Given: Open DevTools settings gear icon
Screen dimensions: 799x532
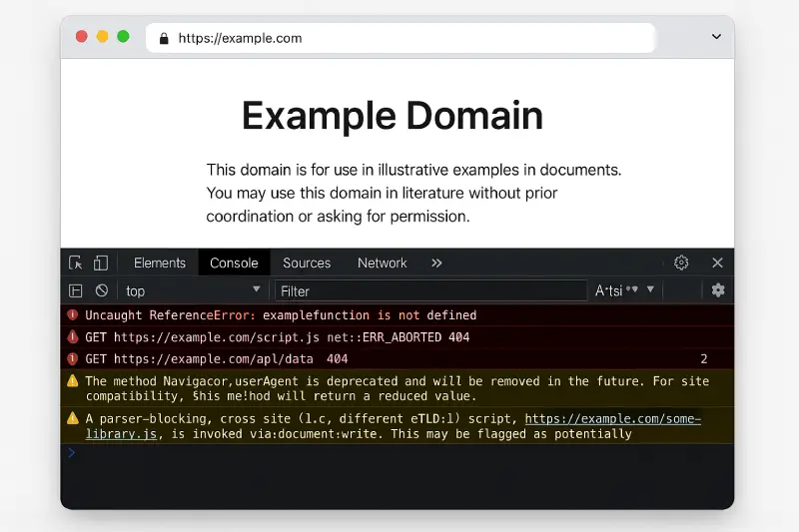Looking at the screenshot, I should (x=681, y=263).
